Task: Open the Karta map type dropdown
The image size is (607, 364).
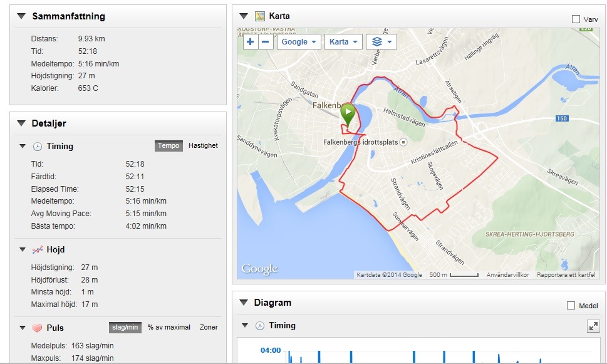Action: (343, 42)
